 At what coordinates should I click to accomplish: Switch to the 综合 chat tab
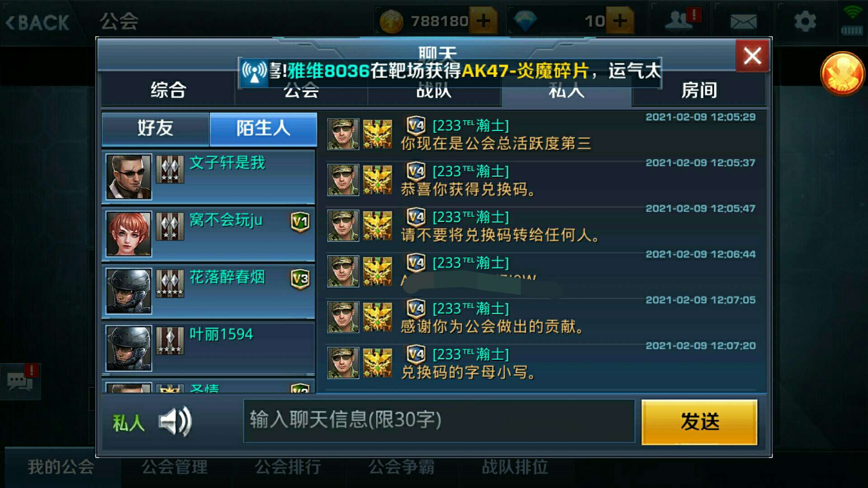(168, 90)
